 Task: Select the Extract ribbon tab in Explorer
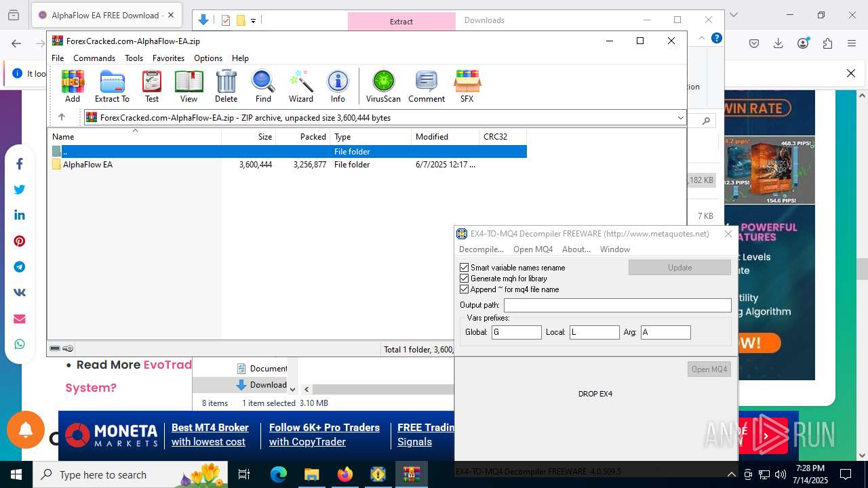tap(401, 21)
